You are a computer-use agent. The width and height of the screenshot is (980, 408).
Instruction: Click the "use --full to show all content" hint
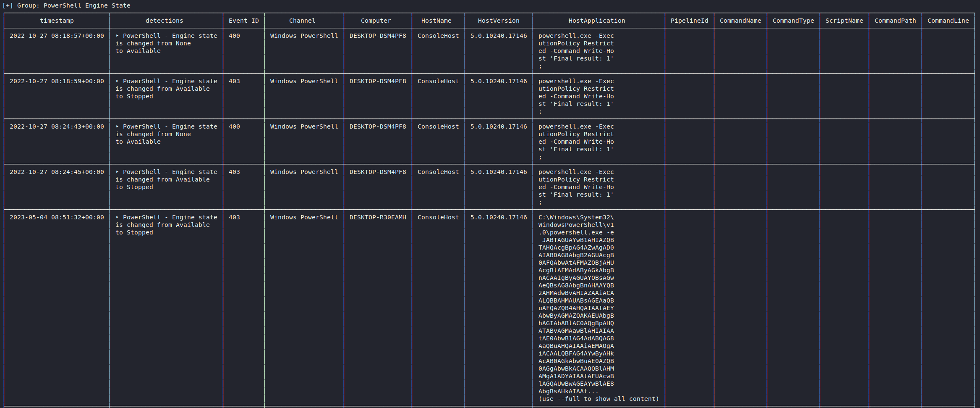[x=598, y=399]
